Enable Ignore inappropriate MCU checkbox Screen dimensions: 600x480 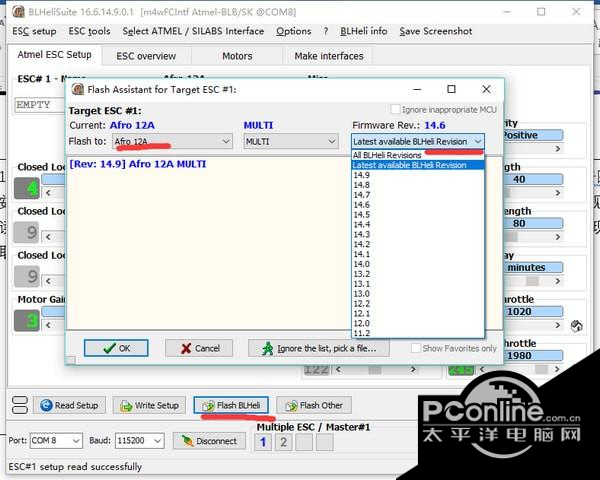[x=395, y=109]
